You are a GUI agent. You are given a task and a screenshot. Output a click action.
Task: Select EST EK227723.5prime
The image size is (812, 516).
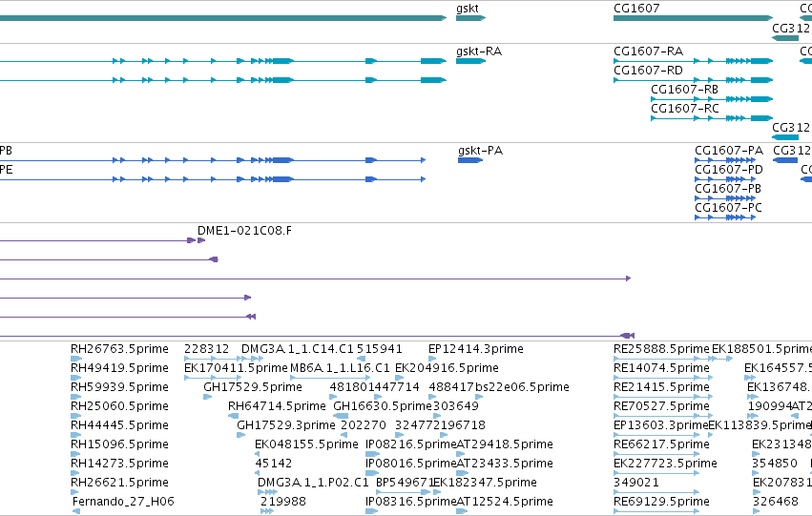pyautogui.click(x=665, y=464)
